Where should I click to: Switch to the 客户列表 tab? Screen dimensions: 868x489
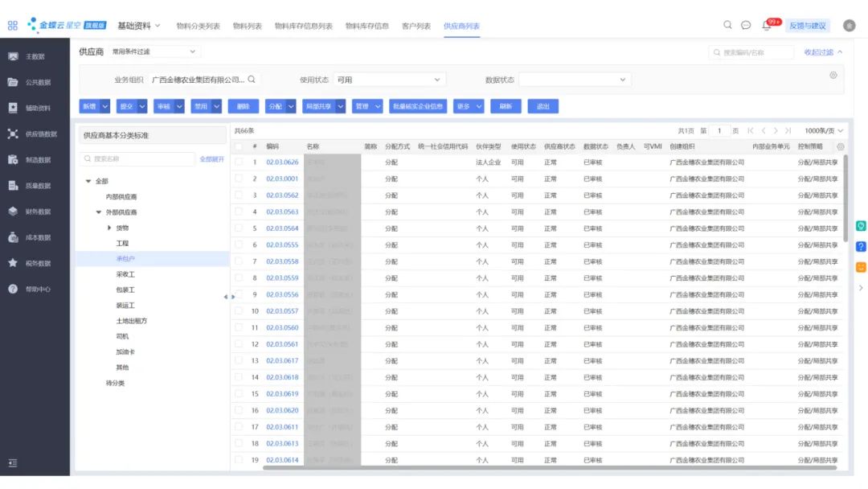(x=416, y=26)
